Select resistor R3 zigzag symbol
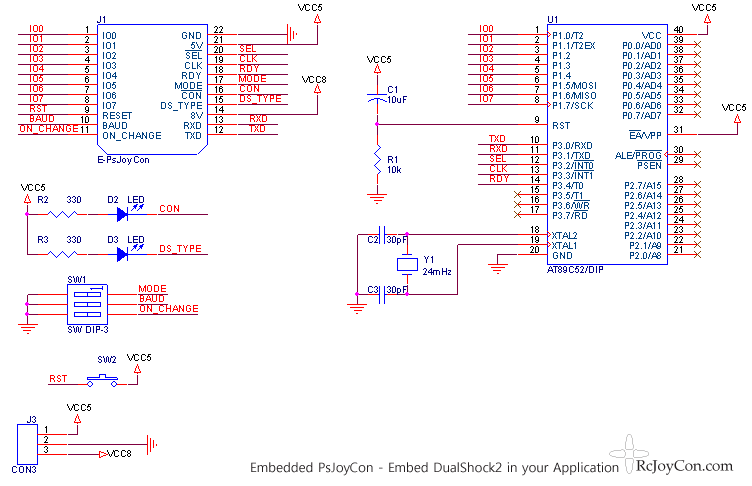752x486 pixels. pyautogui.click(x=62, y=254)
